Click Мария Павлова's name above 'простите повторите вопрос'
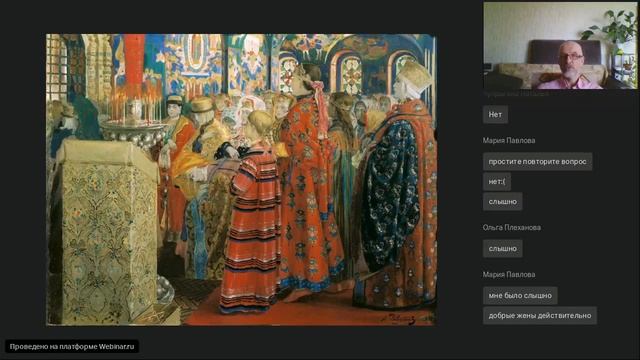 [x=509, y=140]
